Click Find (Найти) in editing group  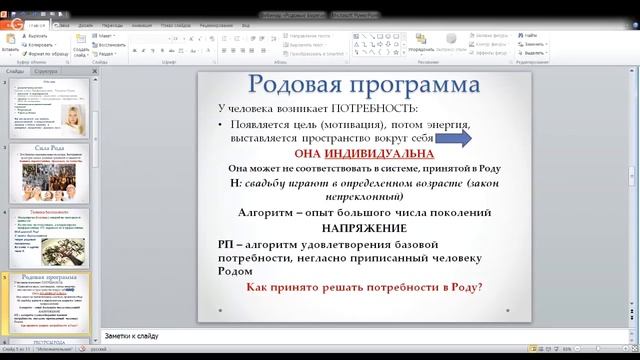click(x=527, y=36)
